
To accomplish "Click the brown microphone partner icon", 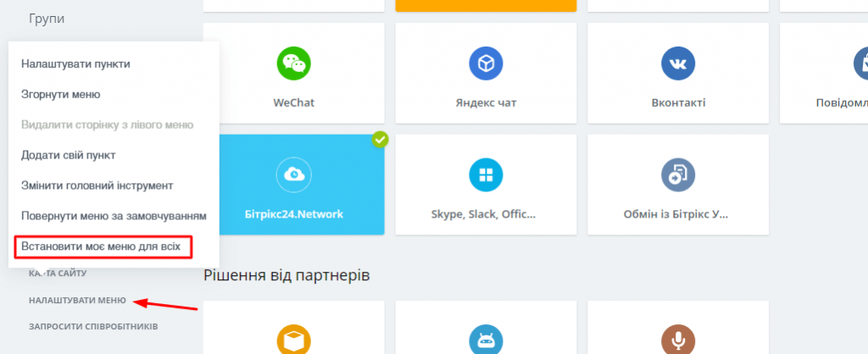I will click(x=678, y=340).
